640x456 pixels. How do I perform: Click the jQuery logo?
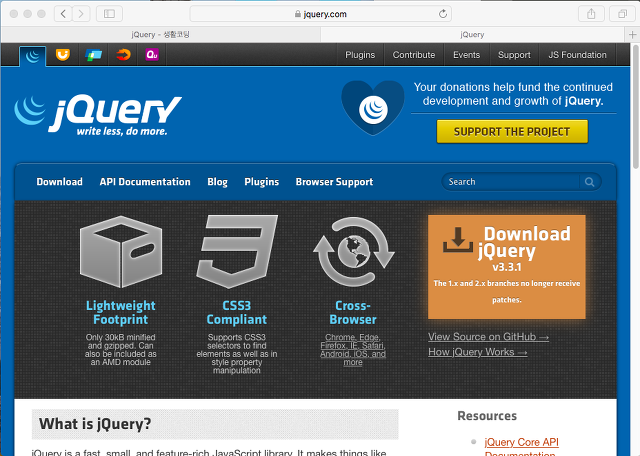click(x=98, y=115)
